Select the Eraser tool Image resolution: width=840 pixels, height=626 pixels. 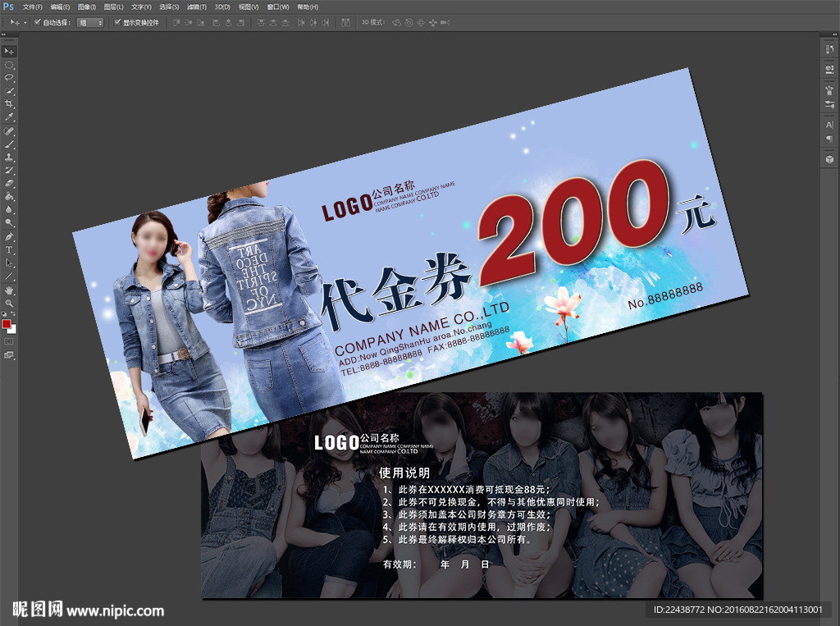[x=9, y=183]
